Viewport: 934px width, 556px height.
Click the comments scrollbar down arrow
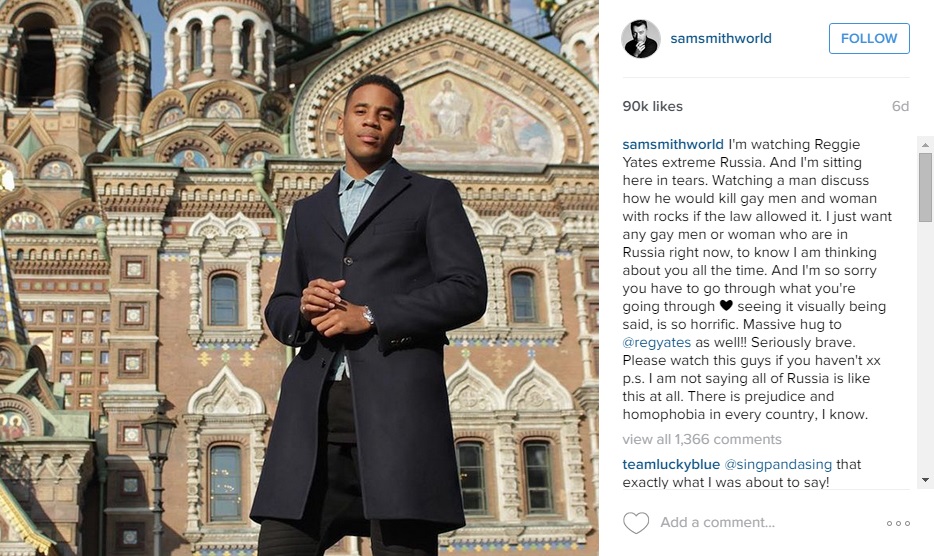pos(925,480)
